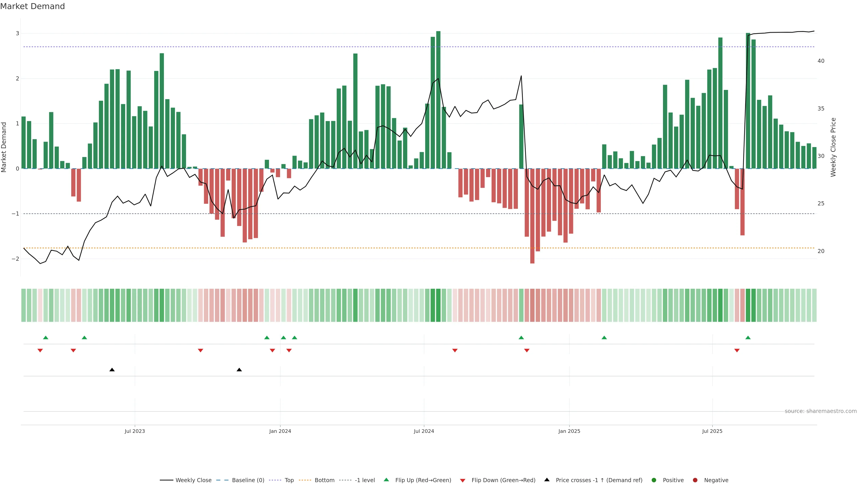The height and width of the screenshot is (488, 868).
Task: Click the leftmost red flip-down triangle marker
Action: coord(40,351)
